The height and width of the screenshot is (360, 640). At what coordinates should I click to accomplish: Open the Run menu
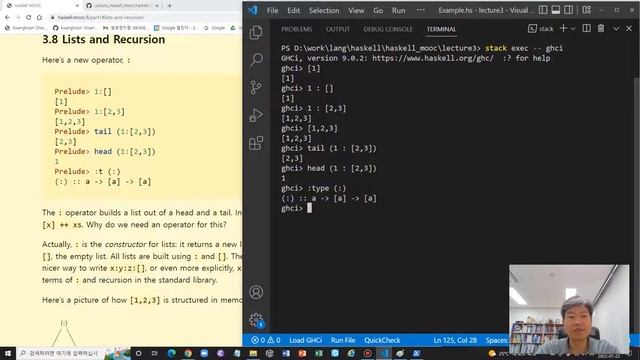[398, 11]
